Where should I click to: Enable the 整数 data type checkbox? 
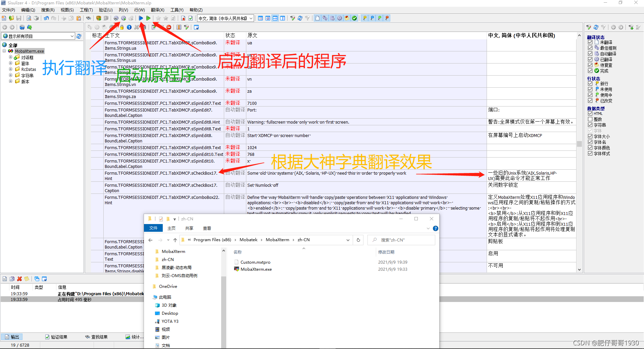pyautogui.click(x=590, y=119)
